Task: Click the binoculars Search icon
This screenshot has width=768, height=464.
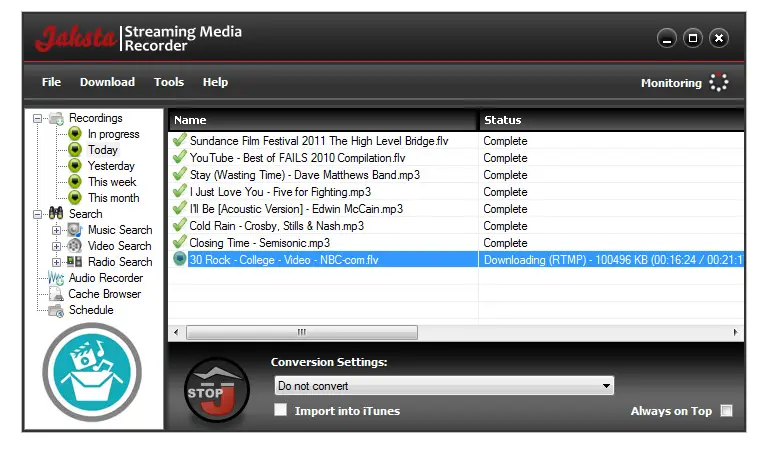Action: click(x=56, y=214)
